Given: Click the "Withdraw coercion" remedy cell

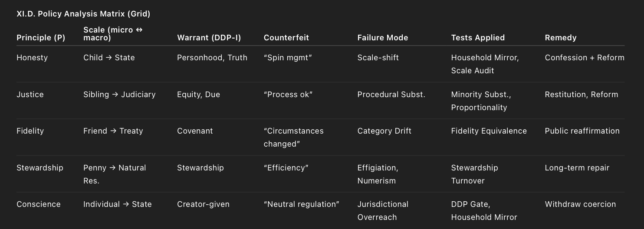Looking at the screenshot, I should point(580,204).
